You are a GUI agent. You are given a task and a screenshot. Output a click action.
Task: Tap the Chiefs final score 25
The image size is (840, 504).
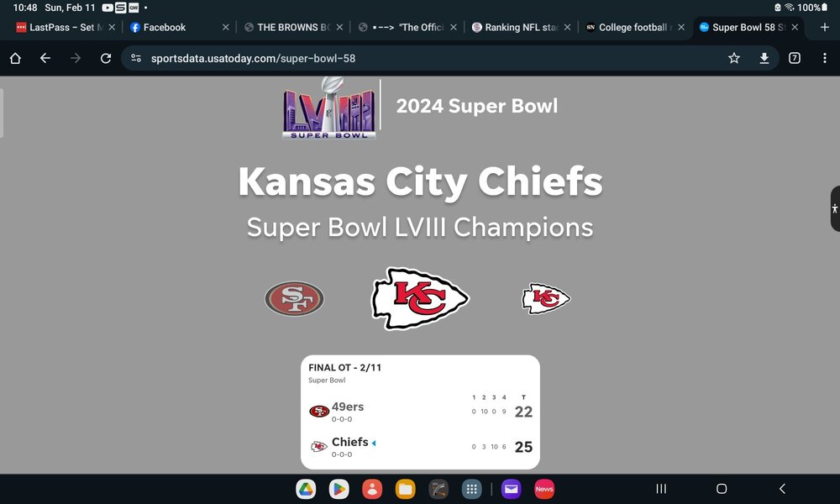coord(523,447)
